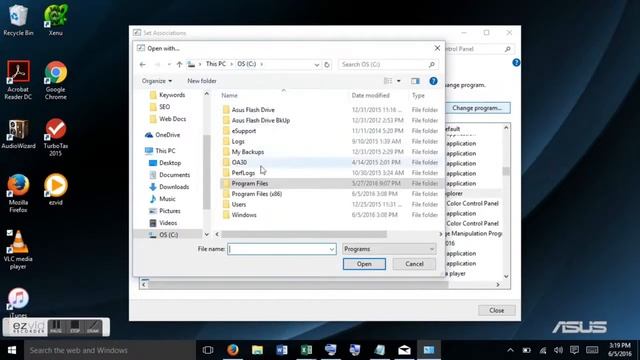Launch Google Chrome from the desktop
The width and height of the screenshot is (640, 360).
pos(56,80)
